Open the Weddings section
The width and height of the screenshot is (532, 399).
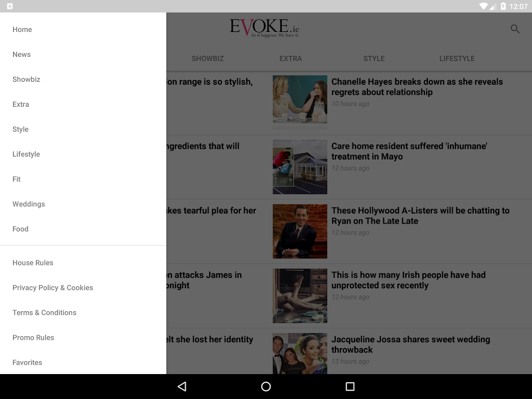pyautogui.click(x=83, y=204)
